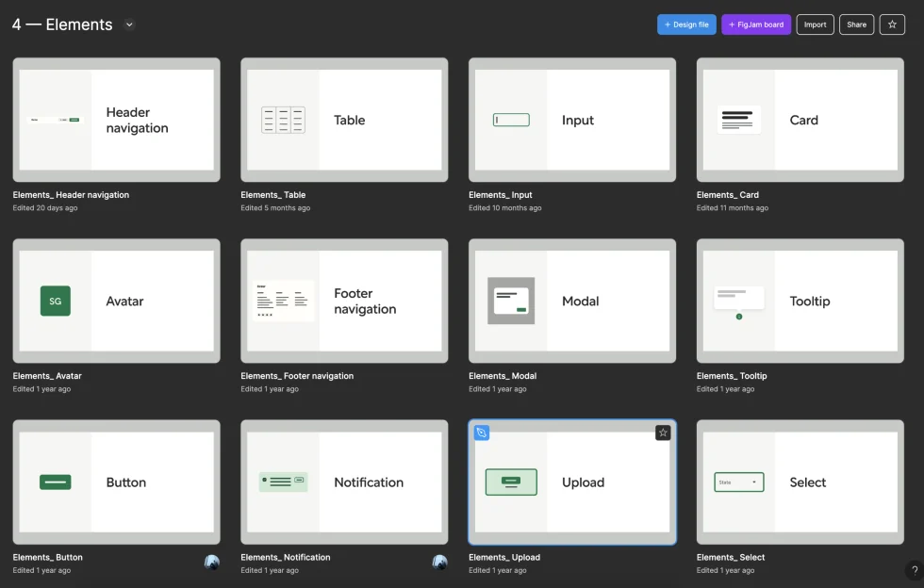Click the 'Elements_ Button' file name
The width and height of the screenshot is (924, 588).
tap(48, 557)
